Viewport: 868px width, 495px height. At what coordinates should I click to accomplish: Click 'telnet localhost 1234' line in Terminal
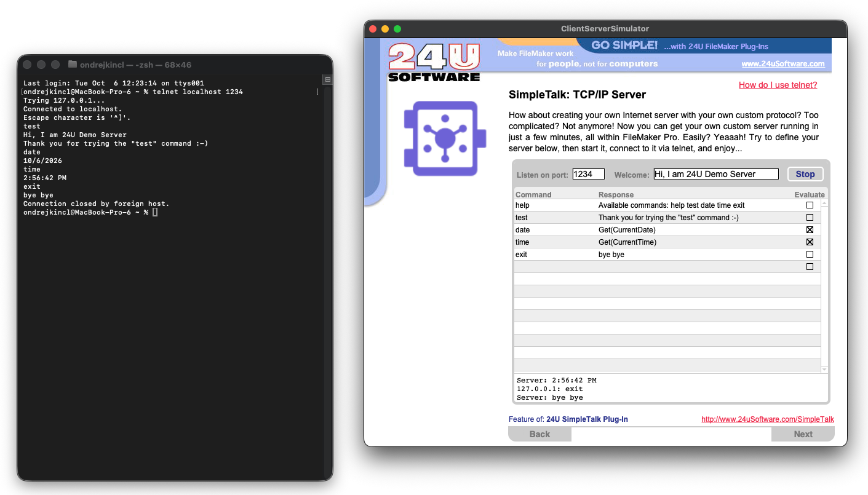click(197, 92)
